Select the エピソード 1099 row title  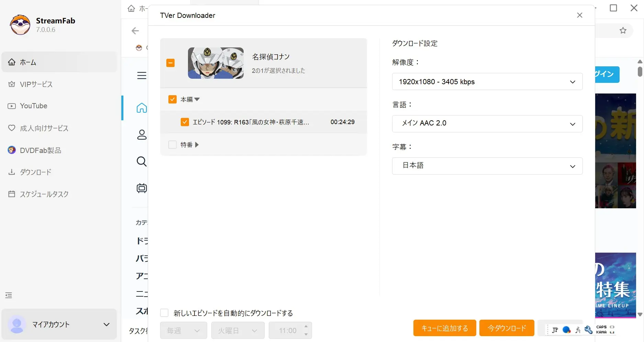251,122
